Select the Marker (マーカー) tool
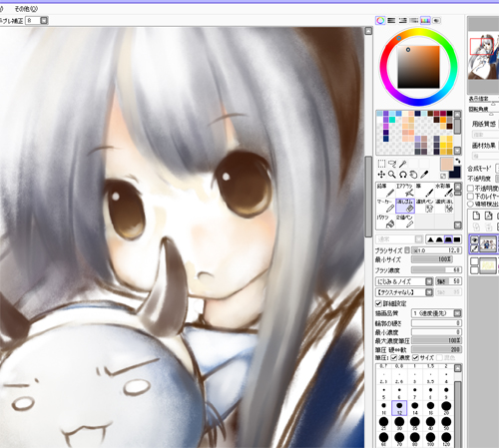 [385, 206]
